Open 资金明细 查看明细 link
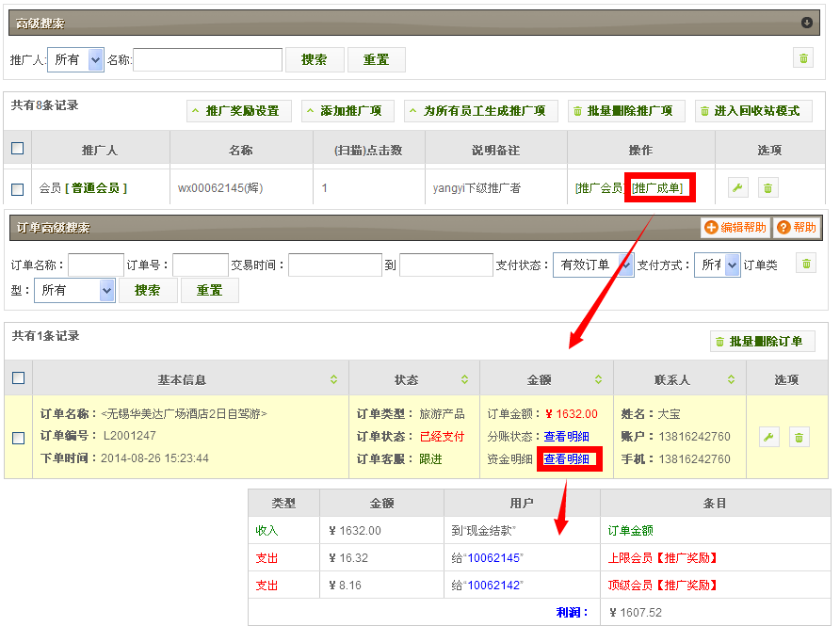This screenshot has width=840, height=642. tap(567, 459)
